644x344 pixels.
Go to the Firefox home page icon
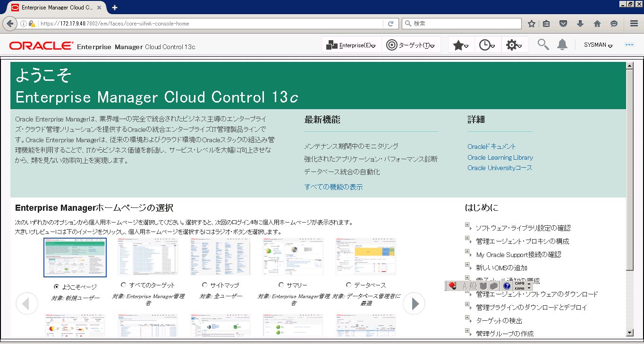(x=597, y=24)
